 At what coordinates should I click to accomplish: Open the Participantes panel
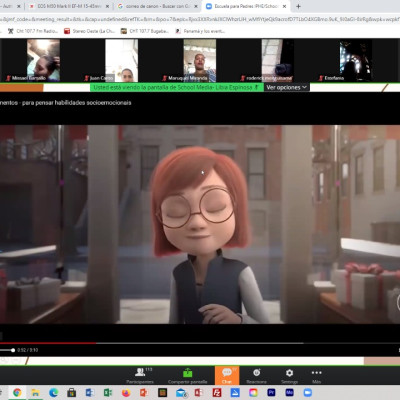click(x=140, y=376)
